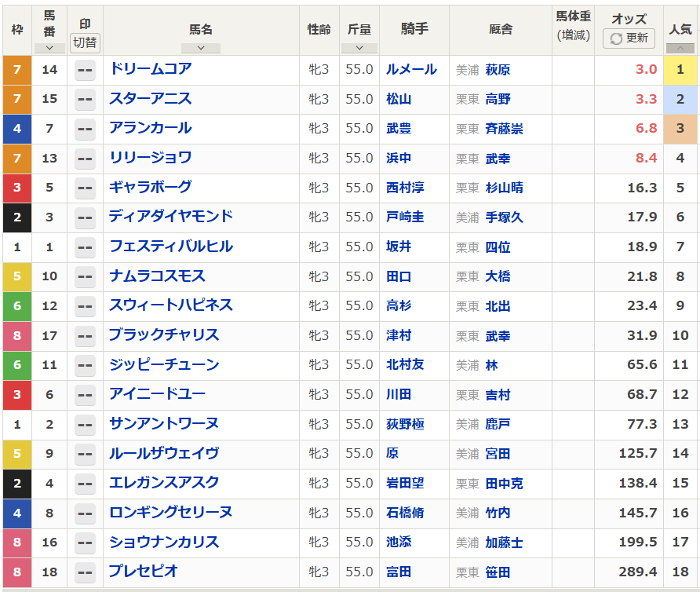Screen dimensions: 700x592
Task: Sort by 斤量 using the dropdown arrow
Action: pos(359,48)
